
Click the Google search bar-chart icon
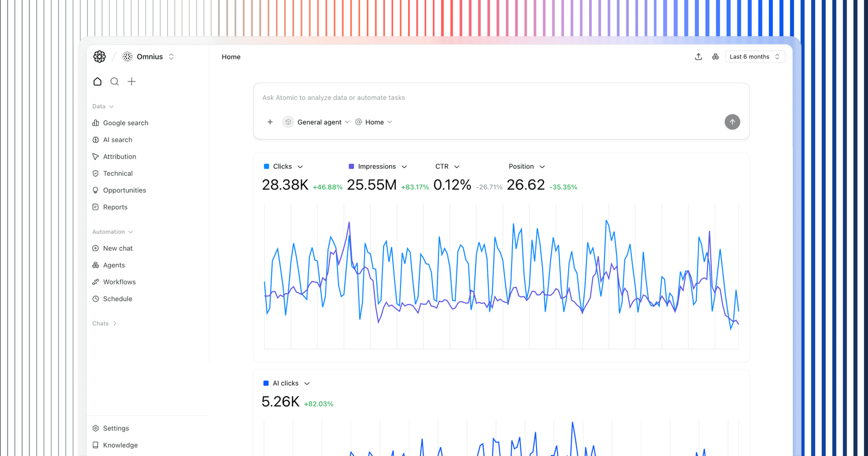95,123
